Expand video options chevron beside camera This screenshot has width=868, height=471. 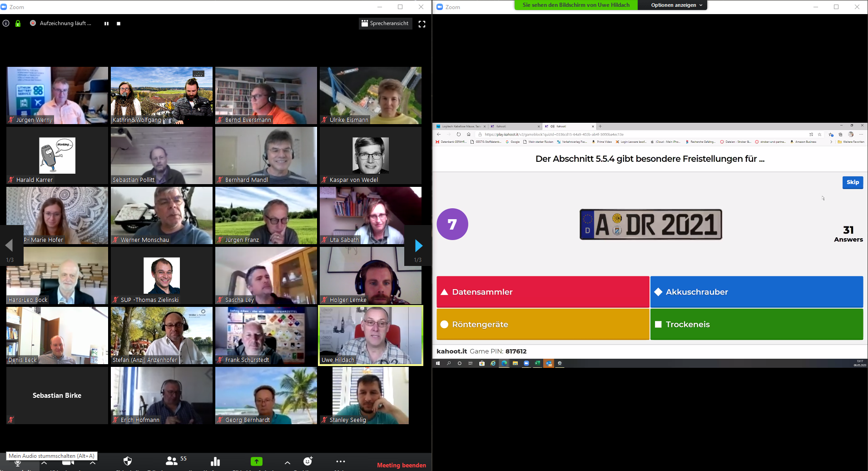click(x=93, y=463)
